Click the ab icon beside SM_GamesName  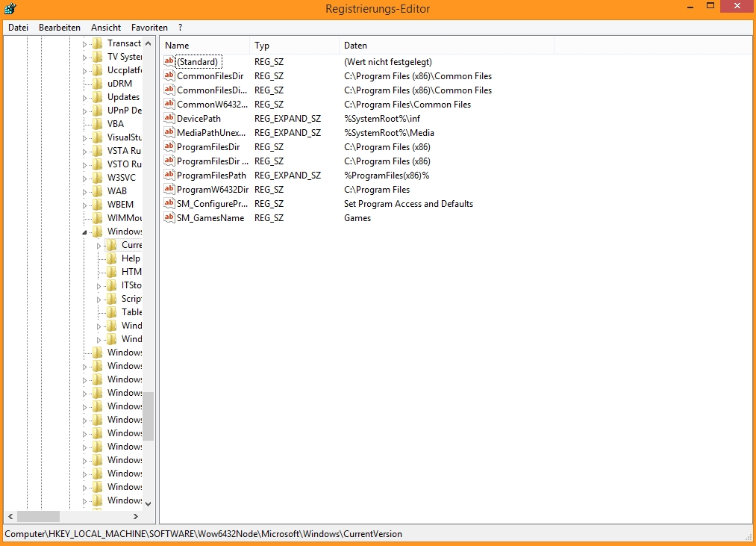click(169, 217)
